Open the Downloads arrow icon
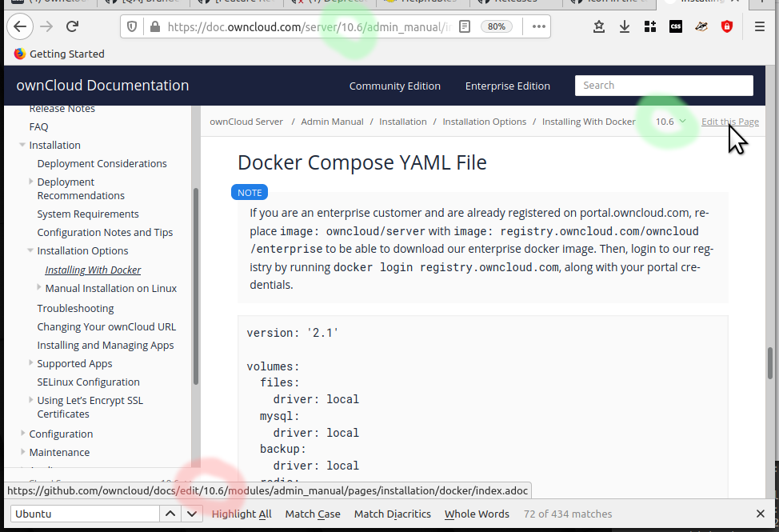 624,26
